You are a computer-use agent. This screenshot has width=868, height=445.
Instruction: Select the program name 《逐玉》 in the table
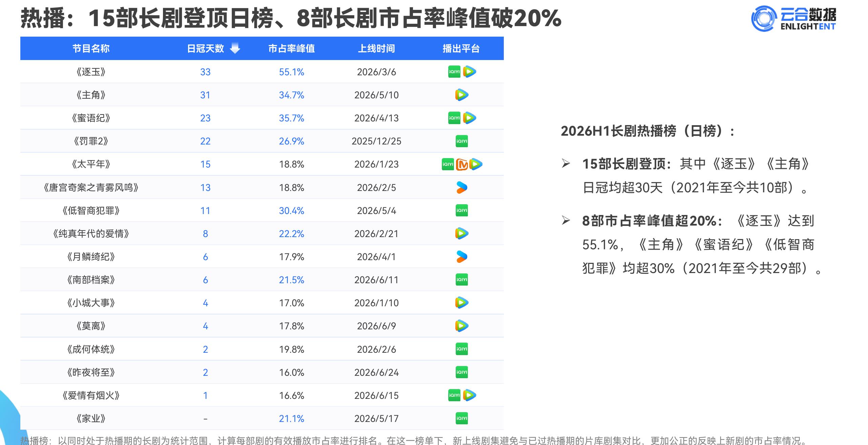(x=91, y=72)
